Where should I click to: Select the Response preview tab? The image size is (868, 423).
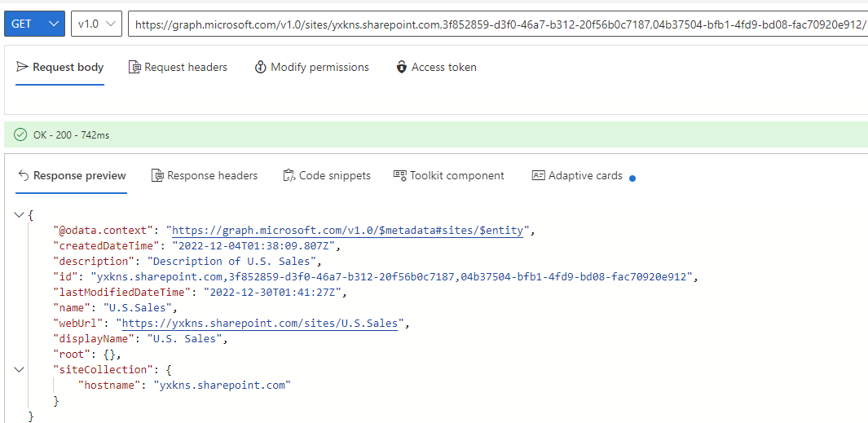tap(72, 176)
